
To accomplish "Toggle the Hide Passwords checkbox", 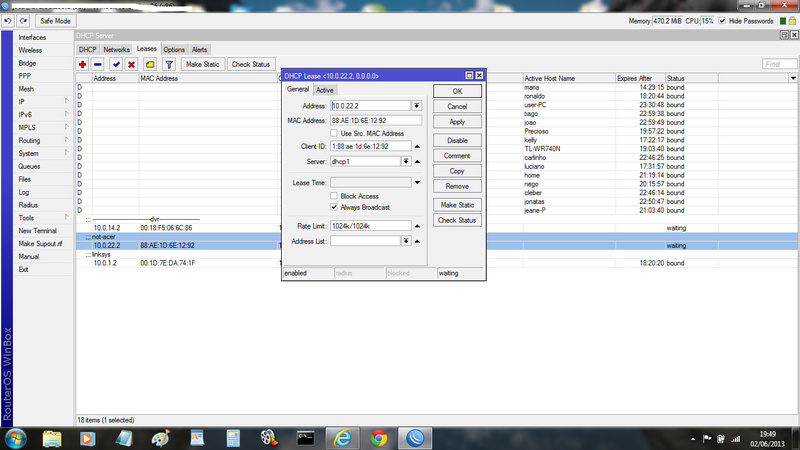I will pyautogui.click(x=722, y=21).
